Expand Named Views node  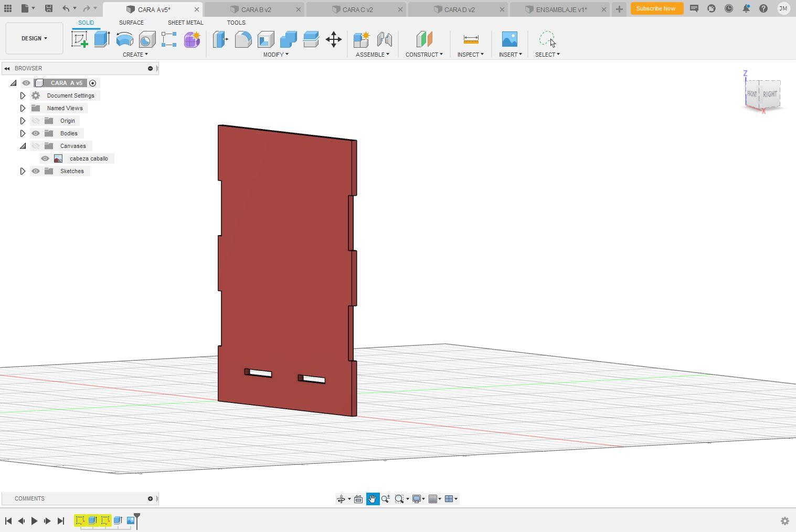[x=23, y=108]
